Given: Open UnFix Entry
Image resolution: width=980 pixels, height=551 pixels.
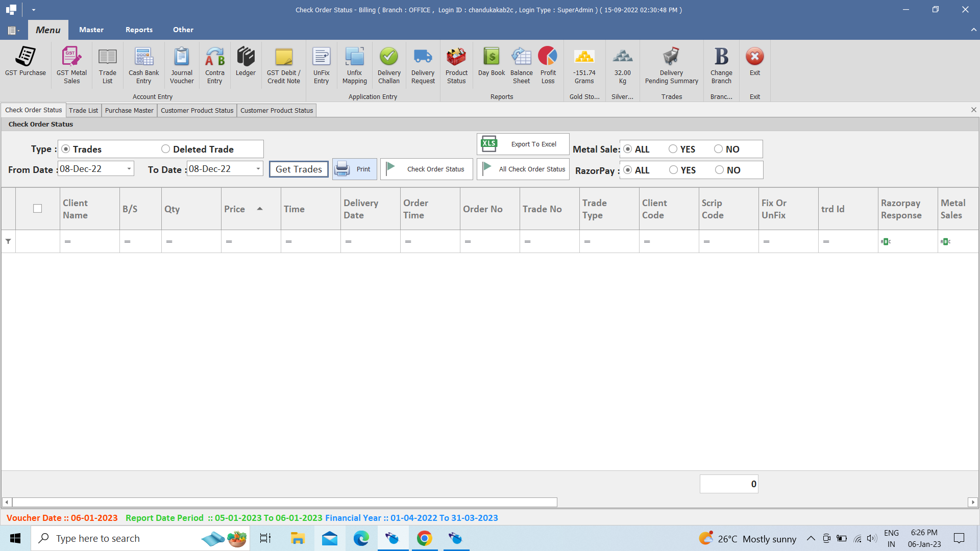Looking at the screenshot, I should (322, 65).
